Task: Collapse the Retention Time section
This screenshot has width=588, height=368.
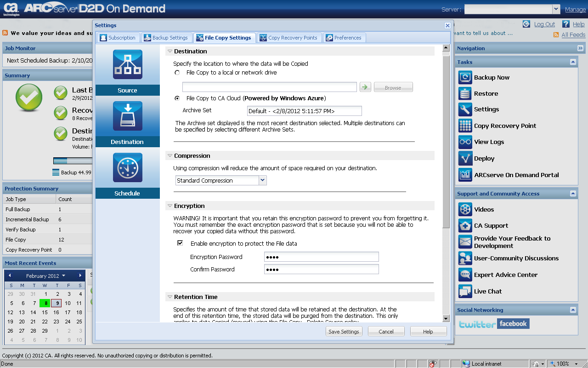Action: tap(170, 297)
